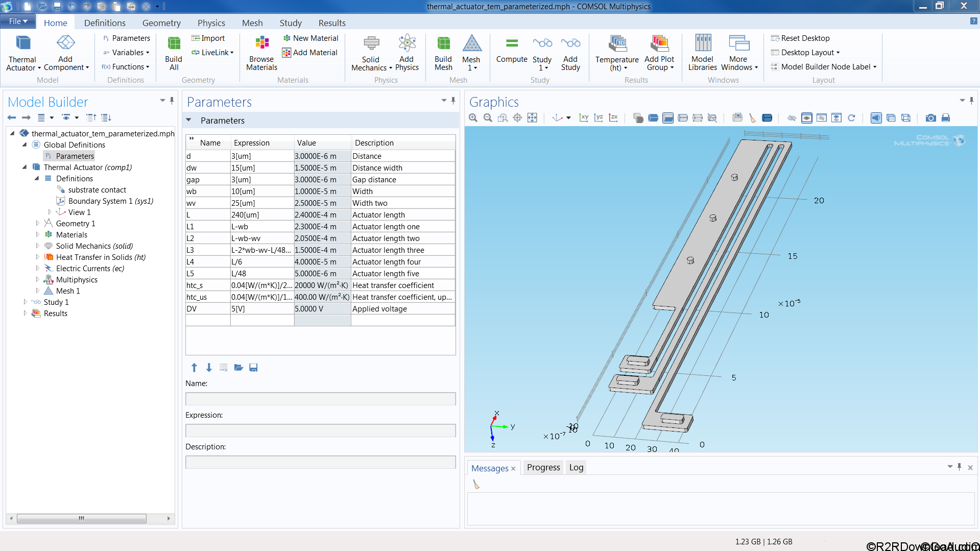Collapse the Thermal Actuator (comp1) node

pyautogui.click(x=24, y=167)
